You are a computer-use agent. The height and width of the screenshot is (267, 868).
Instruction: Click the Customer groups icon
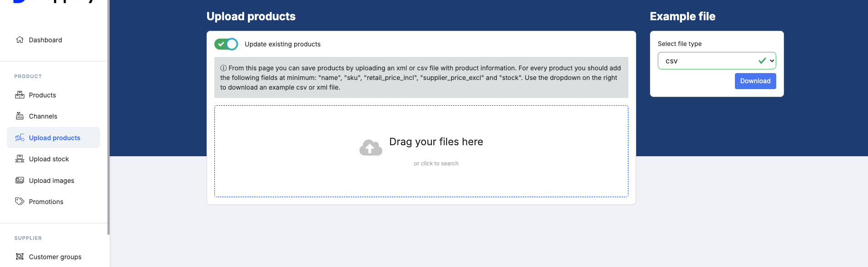[x=20, y=256]
